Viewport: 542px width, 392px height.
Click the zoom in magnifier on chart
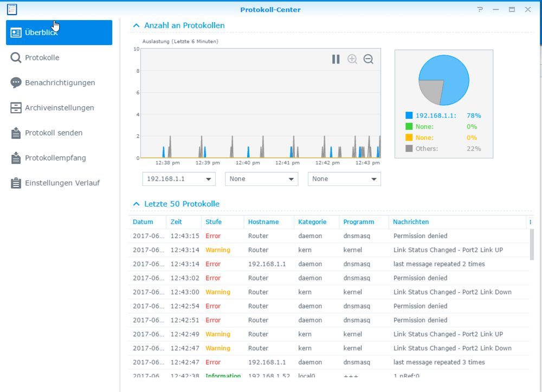tap(352, 60)
